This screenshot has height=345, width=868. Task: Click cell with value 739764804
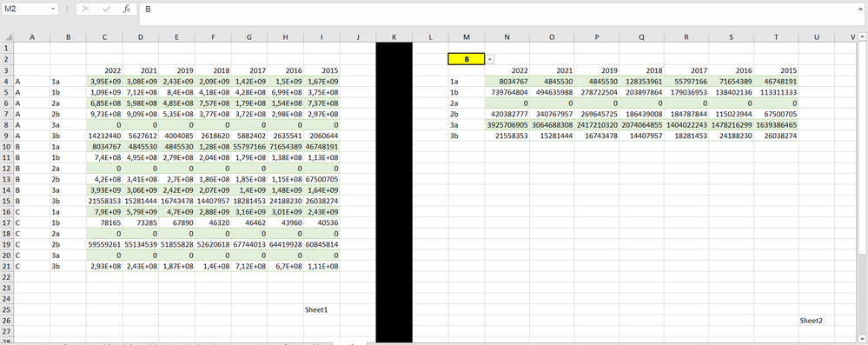coord(507,92)
